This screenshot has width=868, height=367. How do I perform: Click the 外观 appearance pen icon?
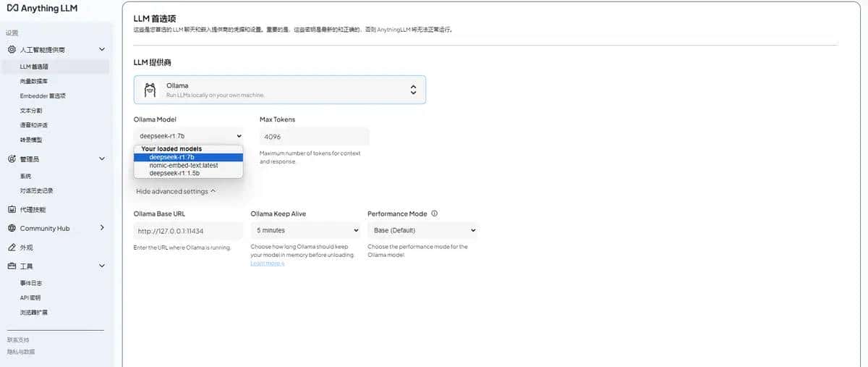12,247
